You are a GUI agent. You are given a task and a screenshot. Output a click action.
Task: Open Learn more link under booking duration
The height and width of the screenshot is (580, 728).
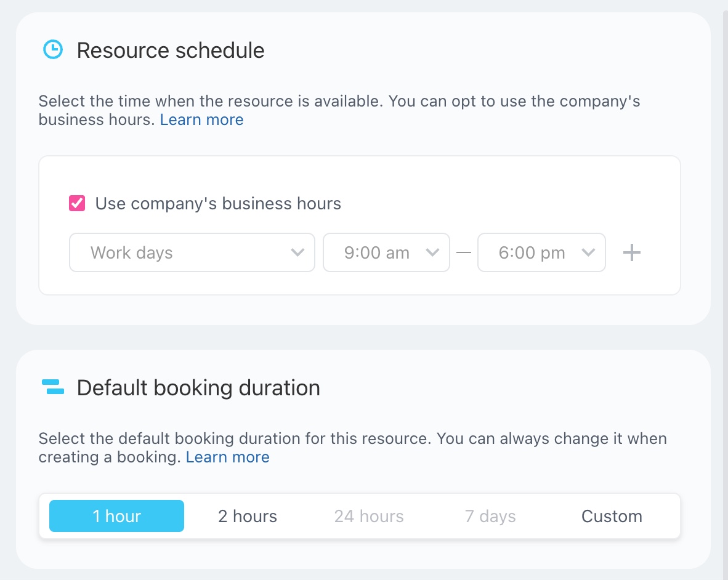(227, 457)
